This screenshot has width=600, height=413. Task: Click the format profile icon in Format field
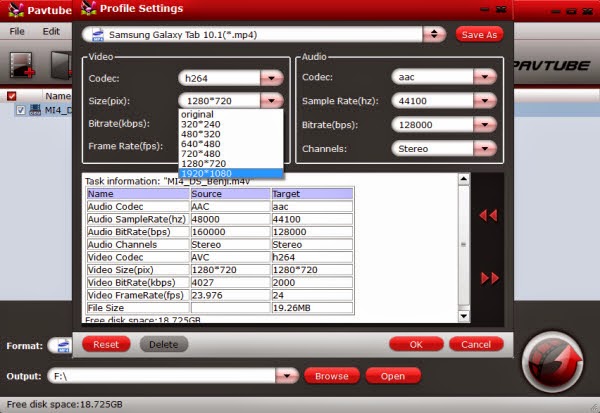(x=64, y=346)
